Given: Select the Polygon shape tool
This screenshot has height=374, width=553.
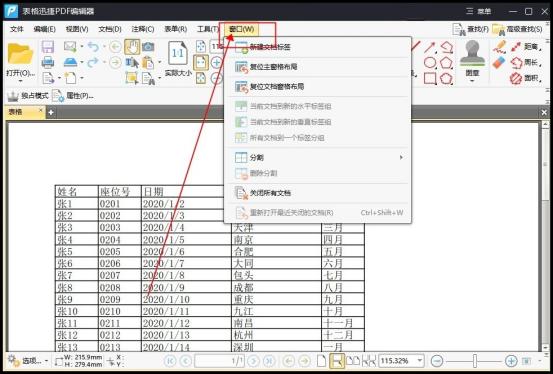Looking at the screenshot, I should point(446,63).
